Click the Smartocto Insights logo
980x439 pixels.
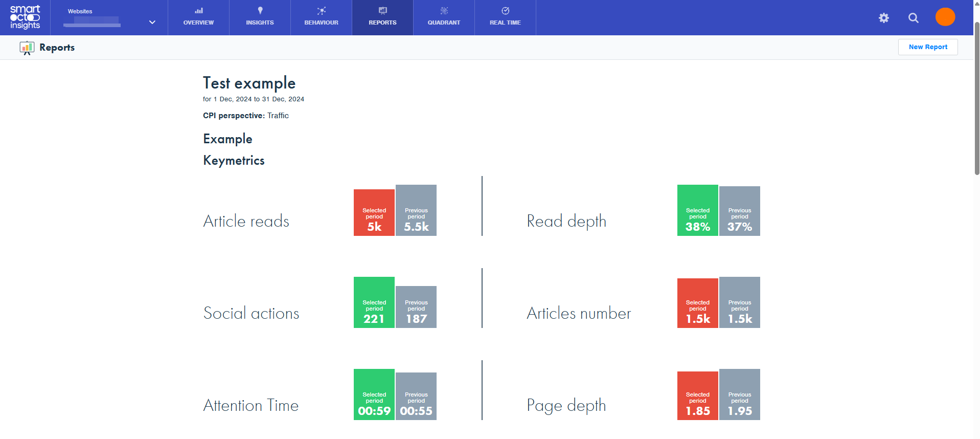(x=25, y=17)
